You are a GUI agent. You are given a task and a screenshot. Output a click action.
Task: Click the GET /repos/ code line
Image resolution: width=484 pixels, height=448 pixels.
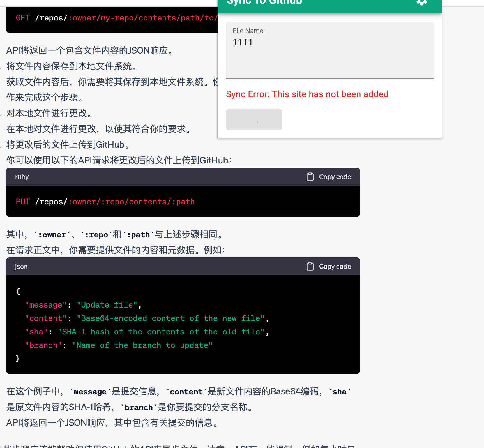[117, 18]
